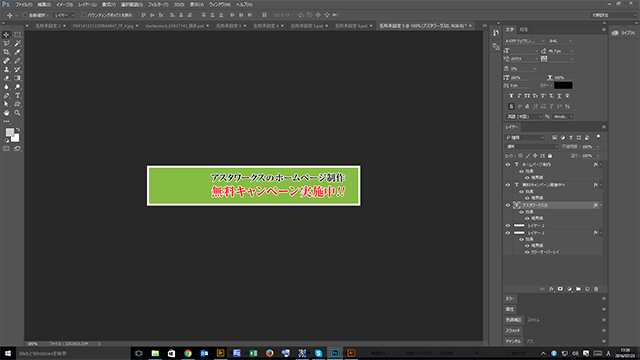Open the 編集 menu
The height and width of the screenshot is (360, 640).
[x=44, y=4]
